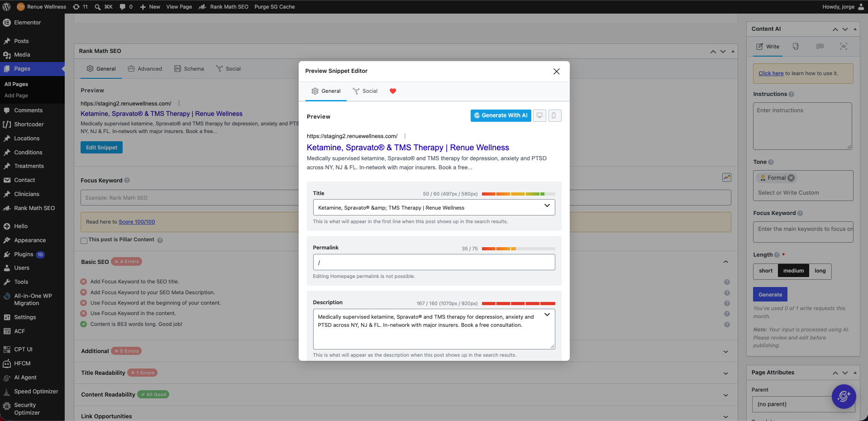
Task: Expand the Content Readability section
Action: pos(725,395)
